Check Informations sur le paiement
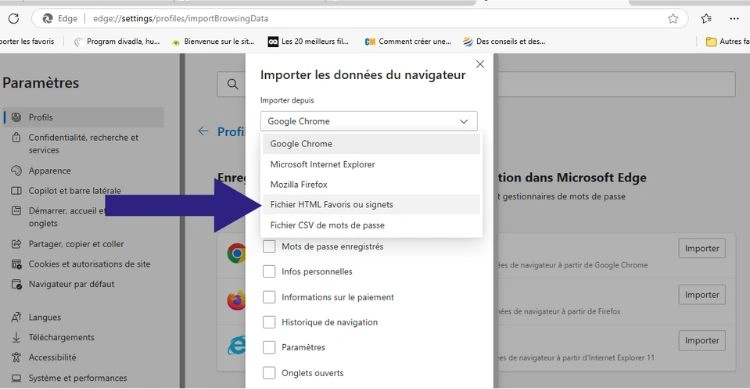Viewport: 750px width, 389px height. [269, 297]
